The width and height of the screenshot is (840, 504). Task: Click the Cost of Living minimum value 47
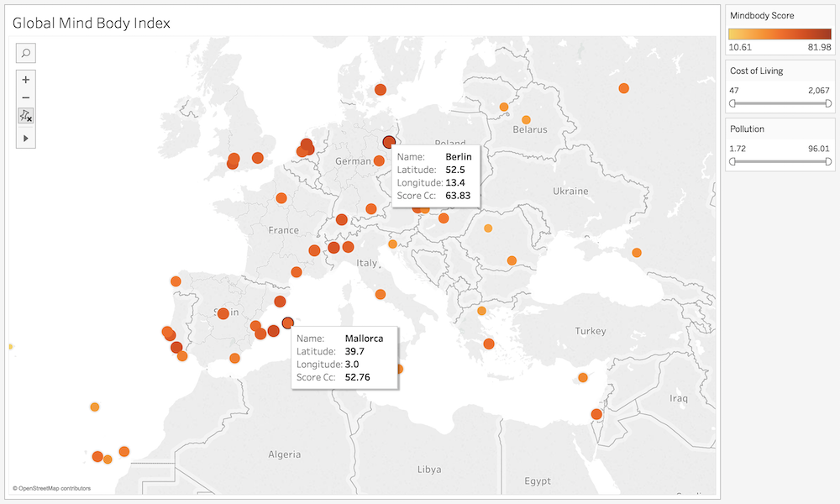734,90
